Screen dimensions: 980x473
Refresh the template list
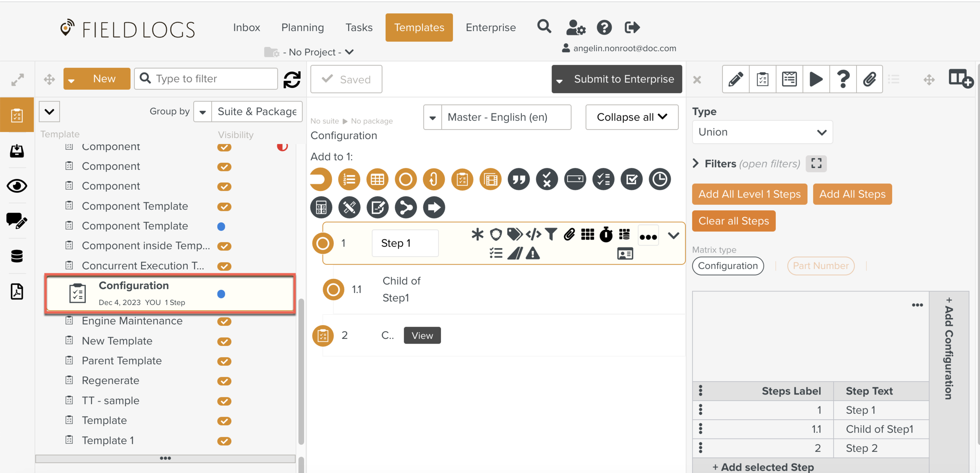click(292, 80)
